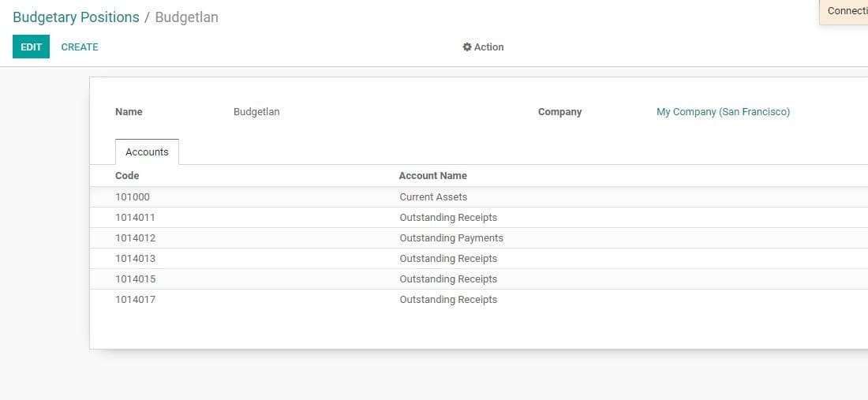
Task: Open the My Company (San Francisco) link
Action: click(723, 112)
